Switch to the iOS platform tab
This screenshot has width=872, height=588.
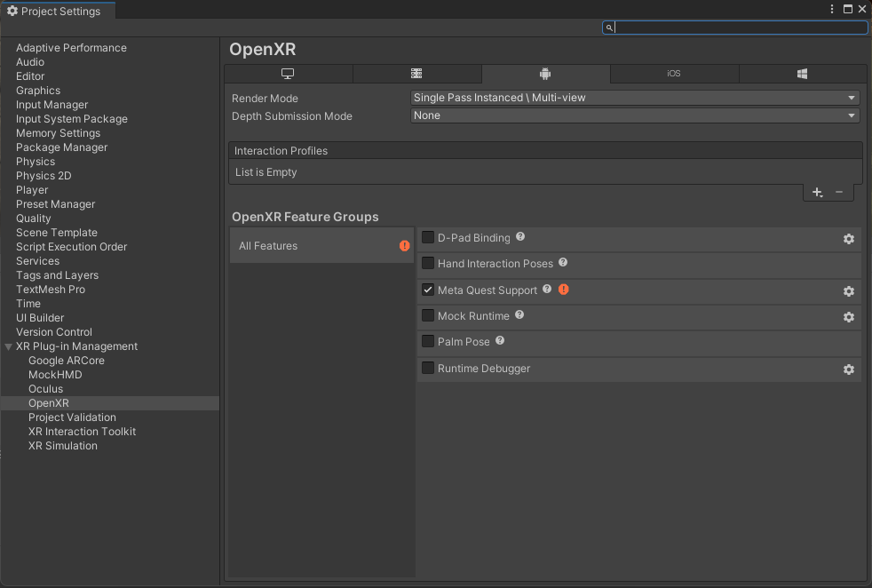point(674,74)
